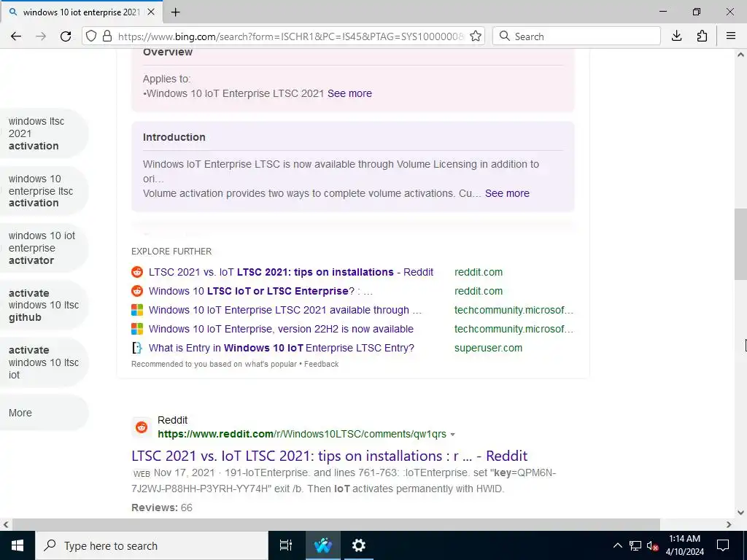The image size is (747, 560).
Task: View site security padlock information
Action: click(x=107, y=36)
